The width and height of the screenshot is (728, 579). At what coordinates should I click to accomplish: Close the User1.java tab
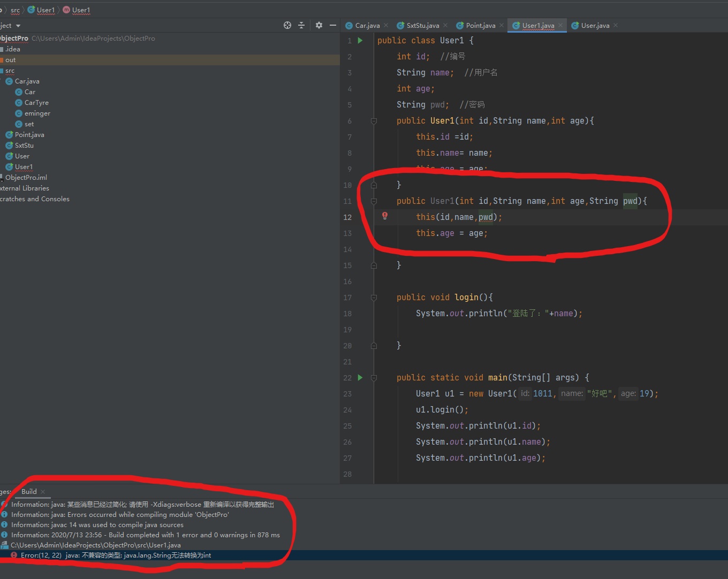560,25
